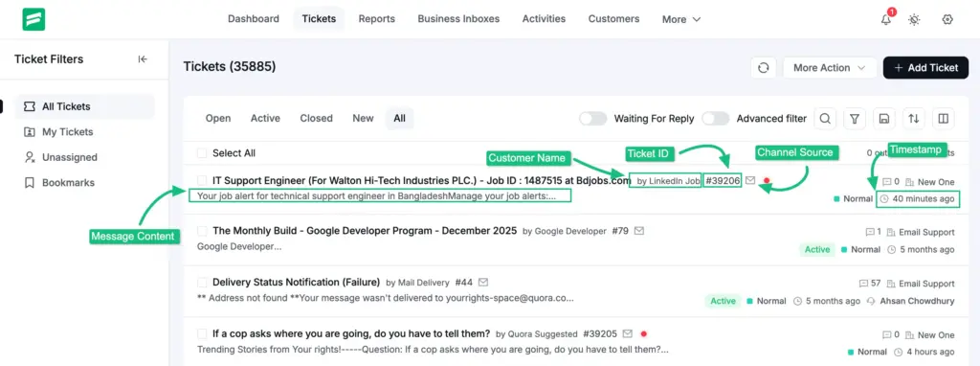
Task: Open the More Action dropdown
Action: (830, 68)
